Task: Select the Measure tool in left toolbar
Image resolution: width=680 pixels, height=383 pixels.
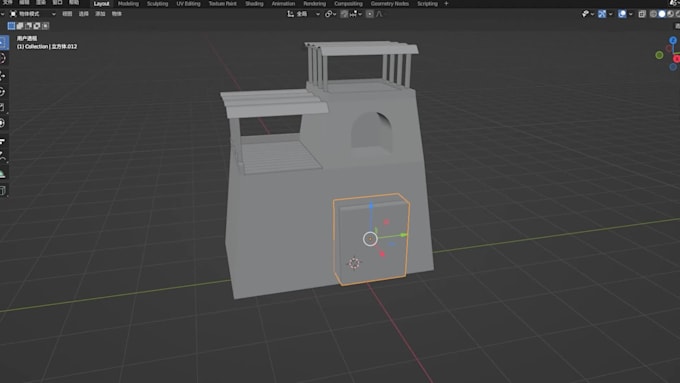Action: click(3, 157)
